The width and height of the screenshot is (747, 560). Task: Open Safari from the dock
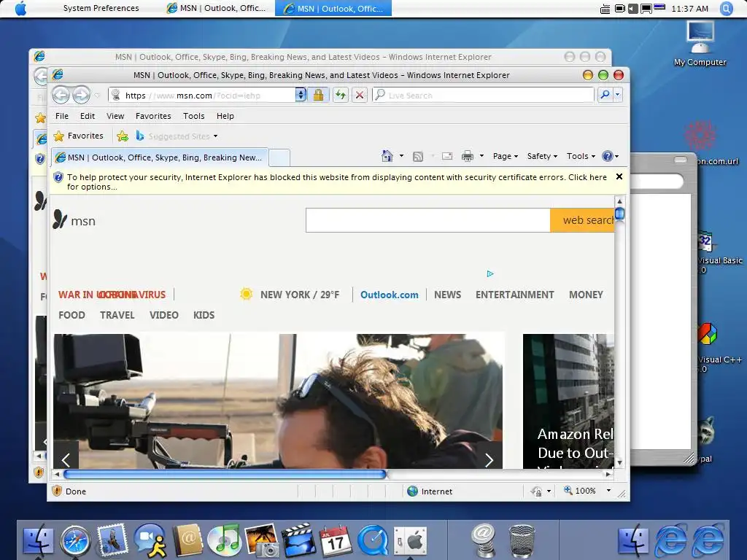click(x=75, y=541)
